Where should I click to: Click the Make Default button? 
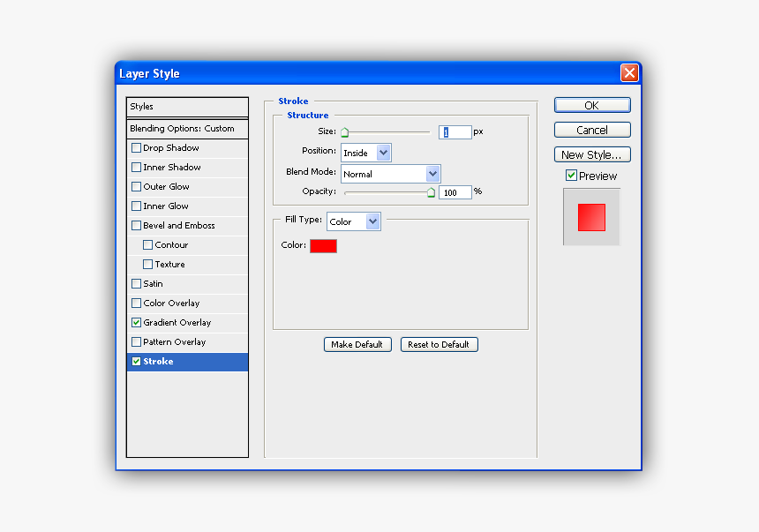tap(357, 345)
